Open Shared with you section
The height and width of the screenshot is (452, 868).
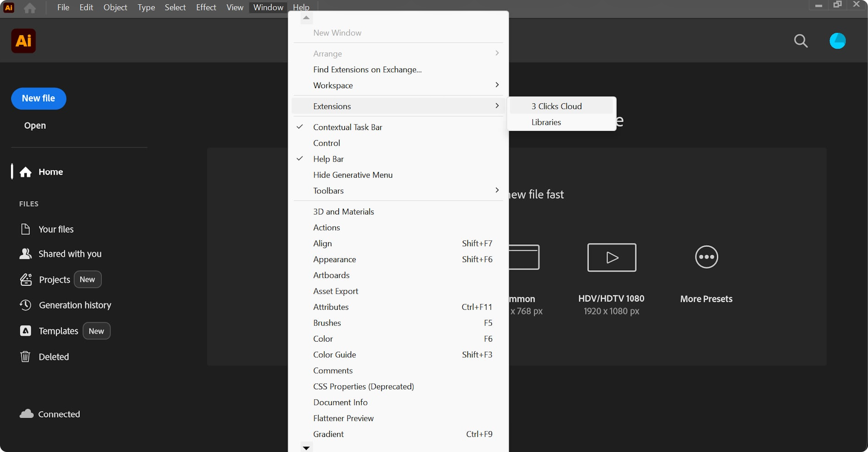point(70,254)
